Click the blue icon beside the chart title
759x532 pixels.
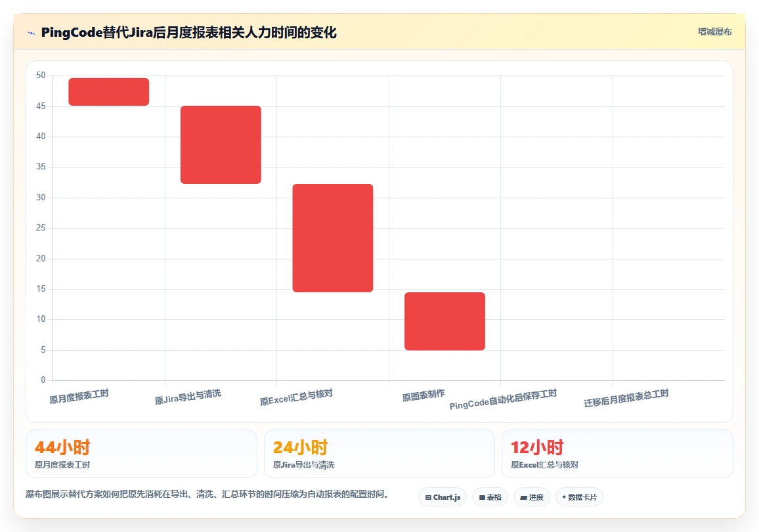point(32,33)
